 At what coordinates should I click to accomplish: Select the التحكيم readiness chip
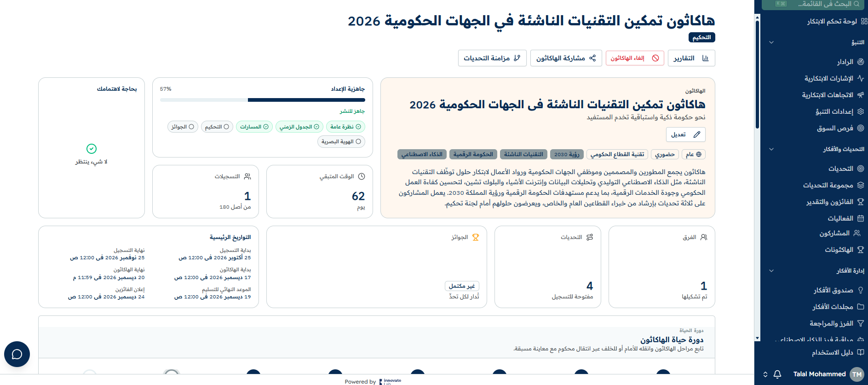(x=217, y=127)
